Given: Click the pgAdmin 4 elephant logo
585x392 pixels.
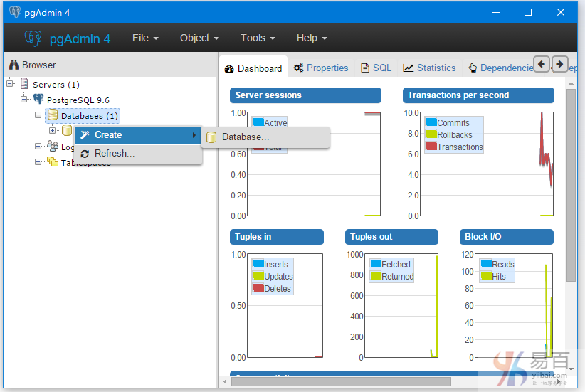Looking at the screenshot, I should [x=33, y=38].
